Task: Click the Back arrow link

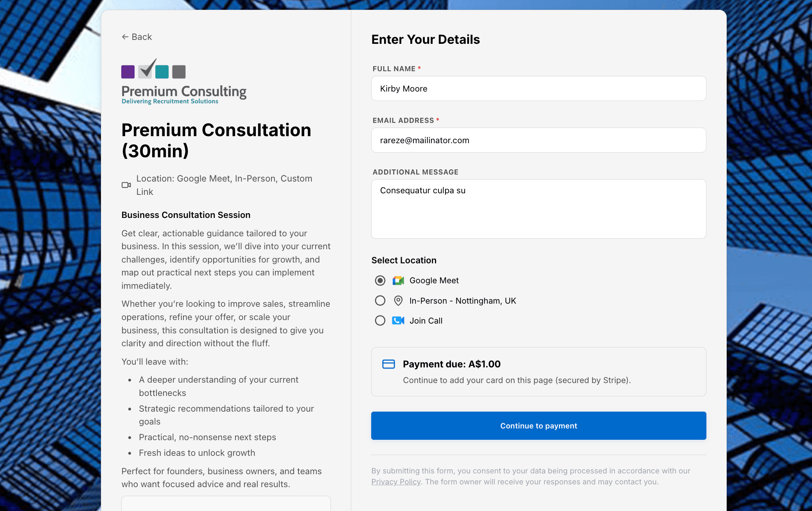Action: point(137,37)
